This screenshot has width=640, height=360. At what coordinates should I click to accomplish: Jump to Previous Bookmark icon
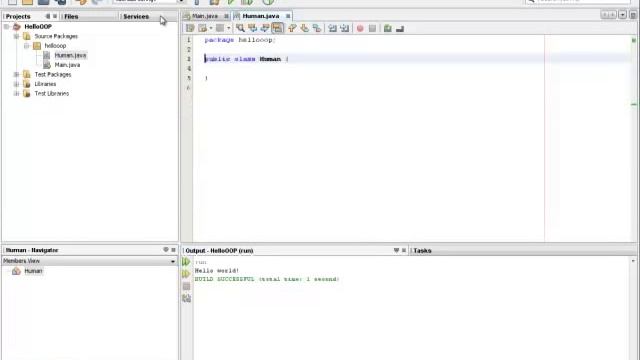[292, 28]
